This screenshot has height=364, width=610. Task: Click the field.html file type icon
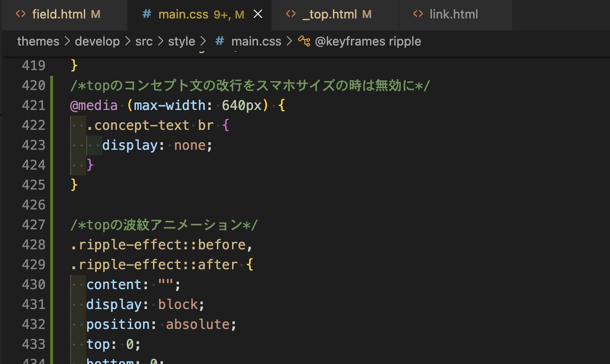[20, 15]
